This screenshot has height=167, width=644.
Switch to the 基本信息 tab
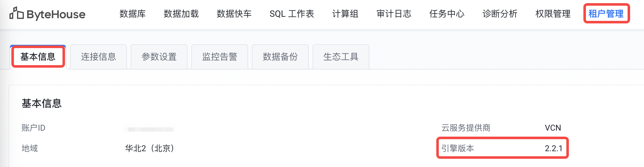click(x=38, y=57)
